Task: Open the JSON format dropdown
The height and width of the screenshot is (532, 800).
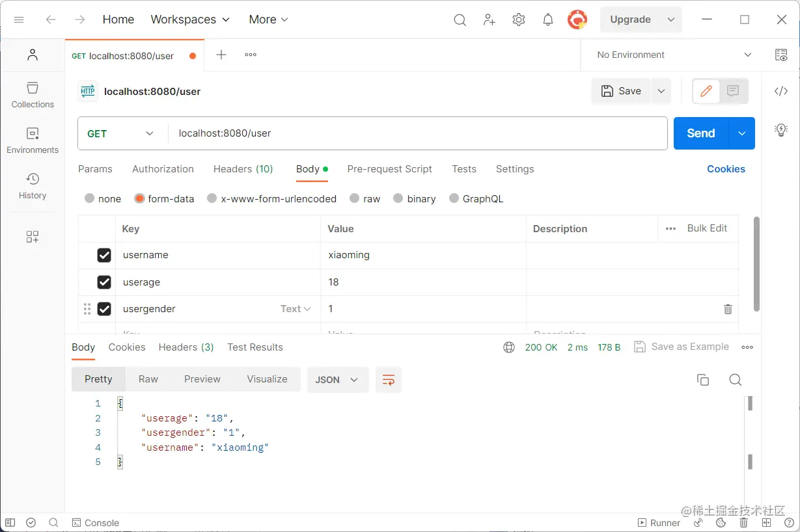Action: tap(338, 380)
